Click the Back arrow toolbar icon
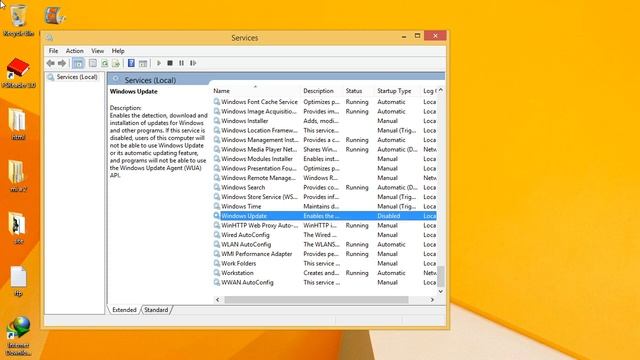 (x=51, y=63)
